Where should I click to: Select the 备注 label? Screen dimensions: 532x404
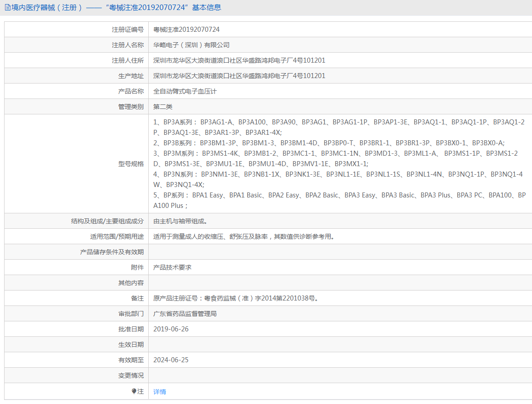[x=137, y=298]
